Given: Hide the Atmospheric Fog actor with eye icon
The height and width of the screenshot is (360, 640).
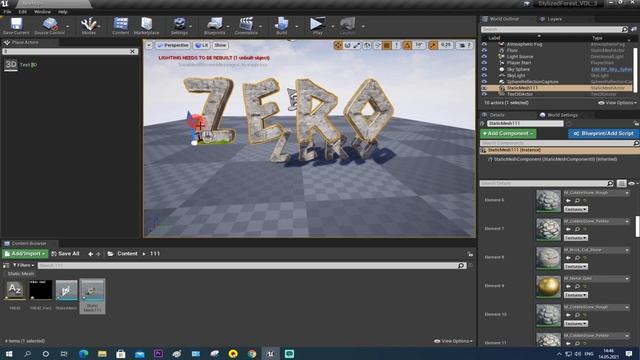Looking at the screenshot, I should 484,44.
